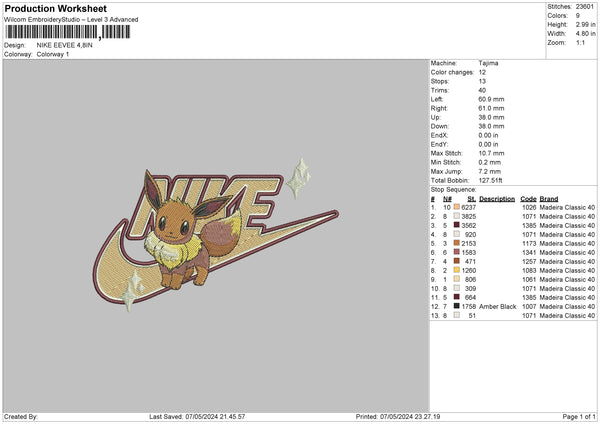Click the N# column header

[x=447, y=199]
